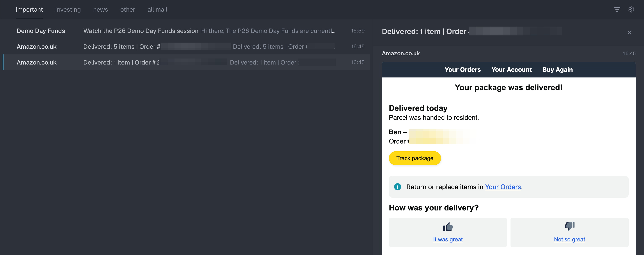The width and height of the screenshot is (644, 255).
Task: Click Buy Again in Amazon header
Action: tap(557, 70)
